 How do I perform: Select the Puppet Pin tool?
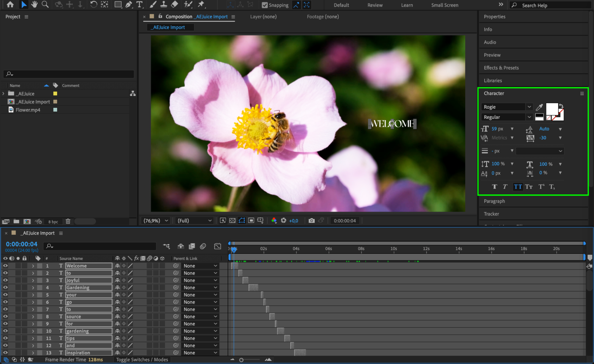[x=201, y=4]
